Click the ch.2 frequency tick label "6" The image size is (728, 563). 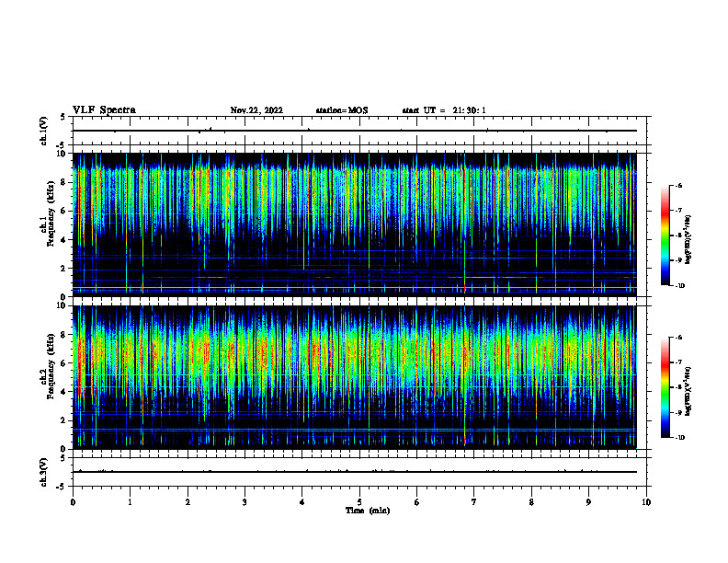coord(64,363)
